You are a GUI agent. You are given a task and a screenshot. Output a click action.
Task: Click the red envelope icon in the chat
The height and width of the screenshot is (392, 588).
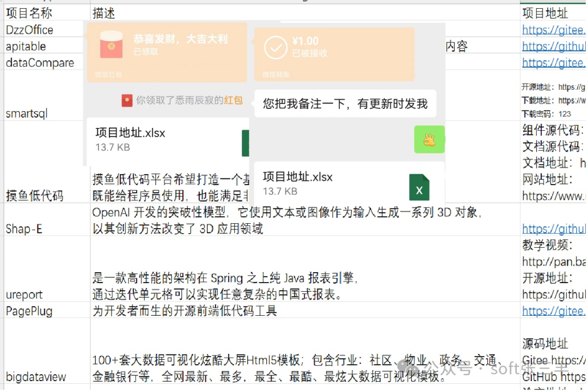pos(111,45)
